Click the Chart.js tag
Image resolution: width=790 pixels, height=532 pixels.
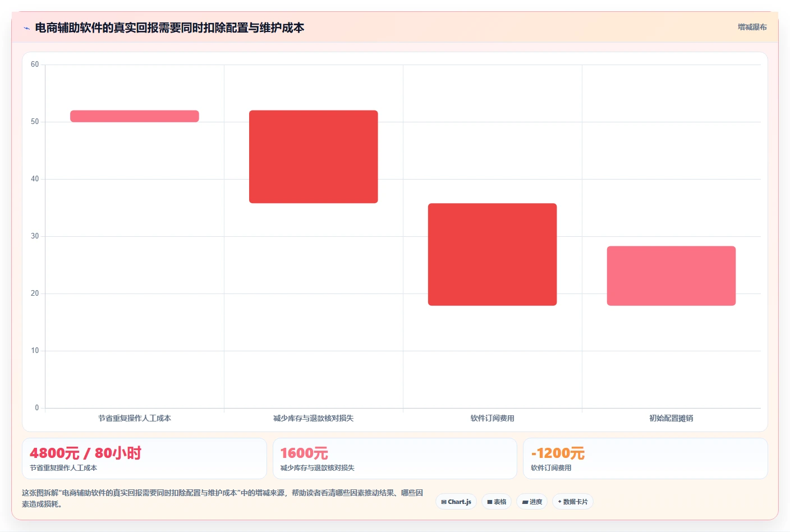(456, 502)
